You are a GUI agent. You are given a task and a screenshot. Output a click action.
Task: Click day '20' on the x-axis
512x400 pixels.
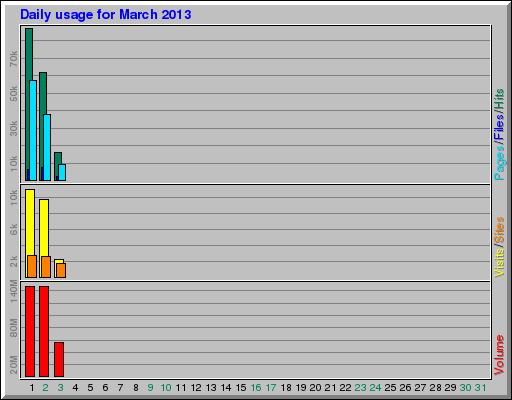(x=315, y=388)
